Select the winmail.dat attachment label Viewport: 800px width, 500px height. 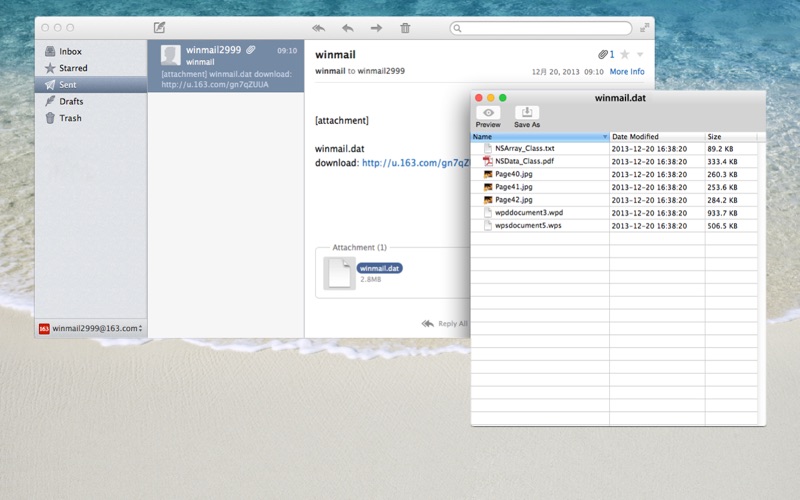(380, 268)
